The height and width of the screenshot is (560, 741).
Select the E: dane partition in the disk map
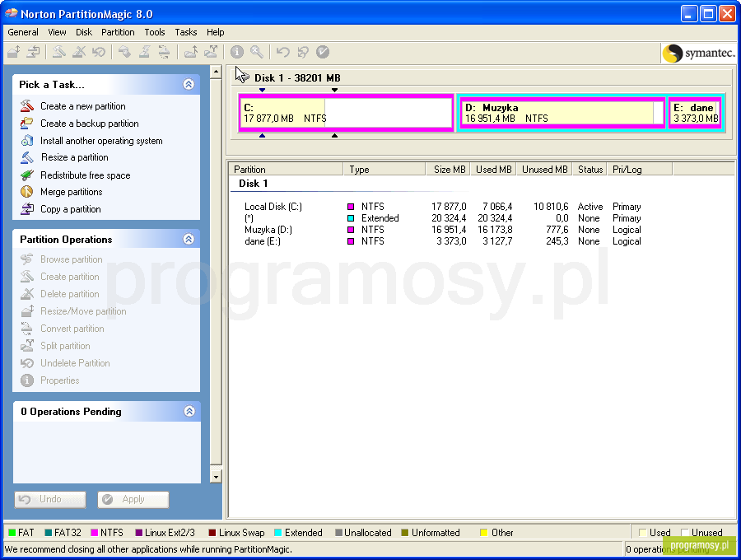click(695, 113)
